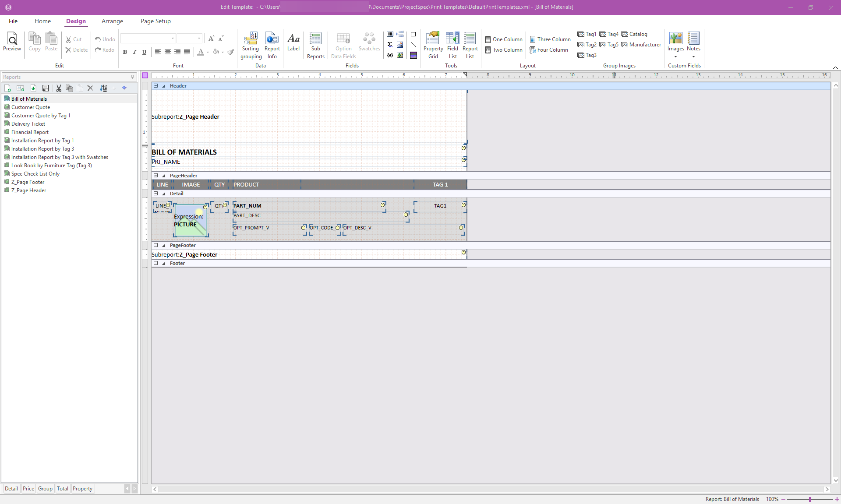
Task: Open the Field List
Action: (x=452, y=45)
